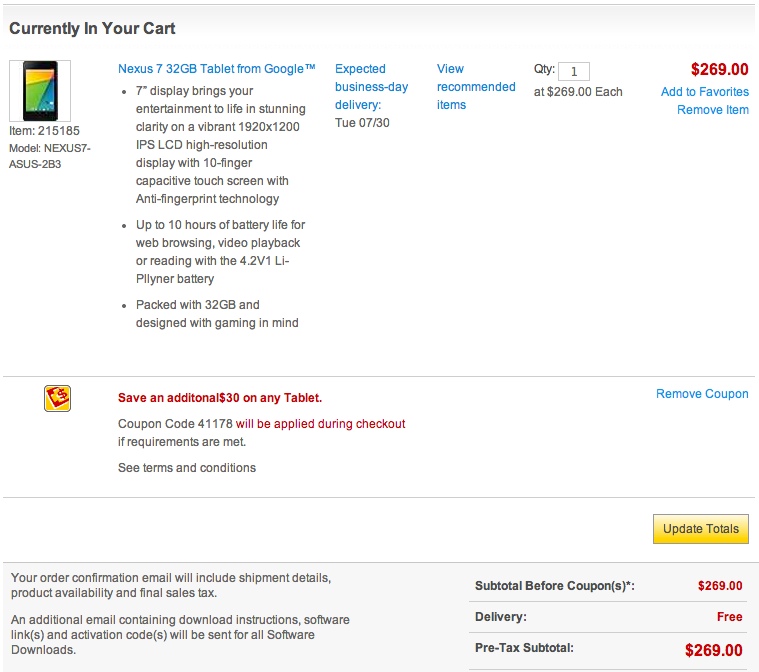Image resolution: width=759 pixels, height=672 pixels.
Task: Click the Nexus 7 tablet product thumbnail
Action: [40, 91]
